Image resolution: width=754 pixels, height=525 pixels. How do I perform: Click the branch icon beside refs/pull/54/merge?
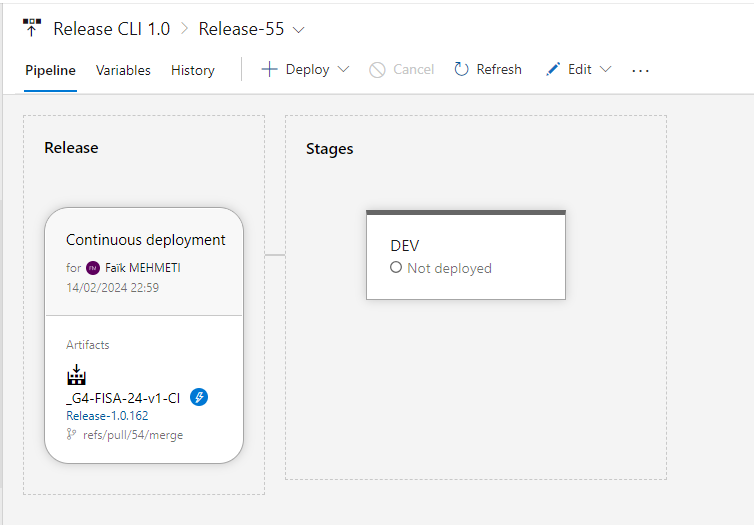(71, 435)
